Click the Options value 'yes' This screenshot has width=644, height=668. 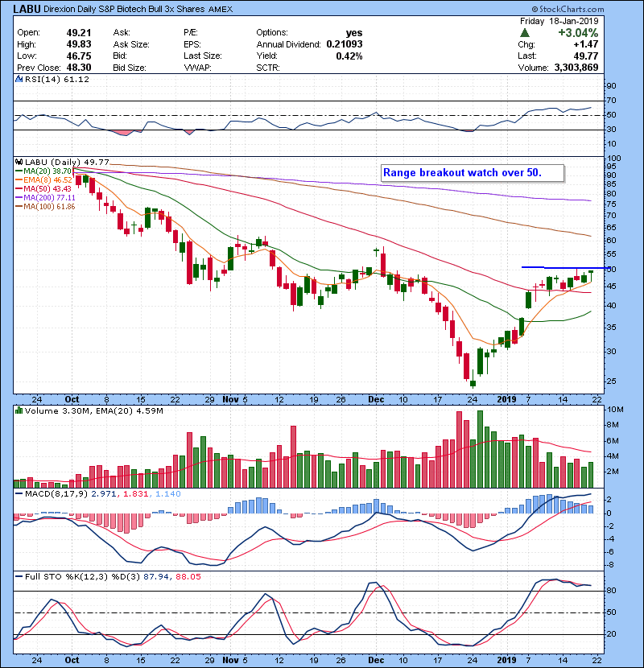pos(354,32)
